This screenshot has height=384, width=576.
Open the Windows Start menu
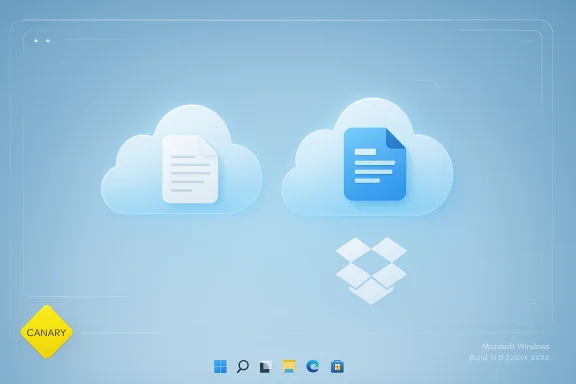click(220, 366)
